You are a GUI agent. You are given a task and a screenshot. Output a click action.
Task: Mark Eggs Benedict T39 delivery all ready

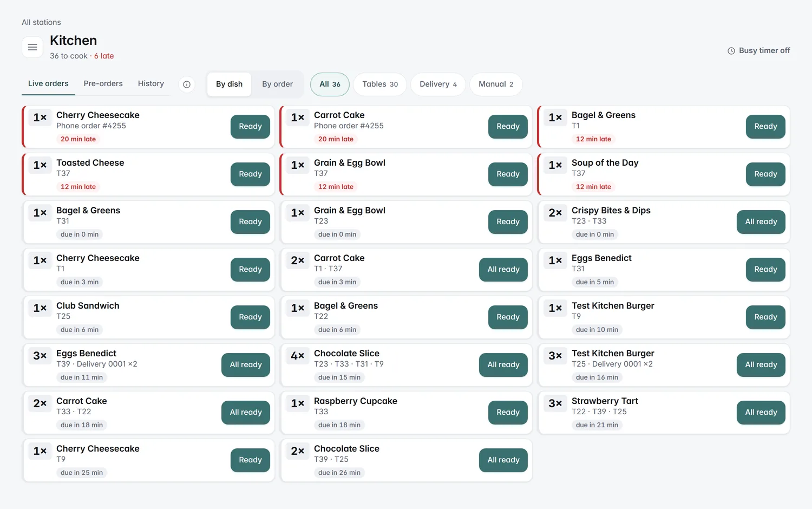[245, 365]
